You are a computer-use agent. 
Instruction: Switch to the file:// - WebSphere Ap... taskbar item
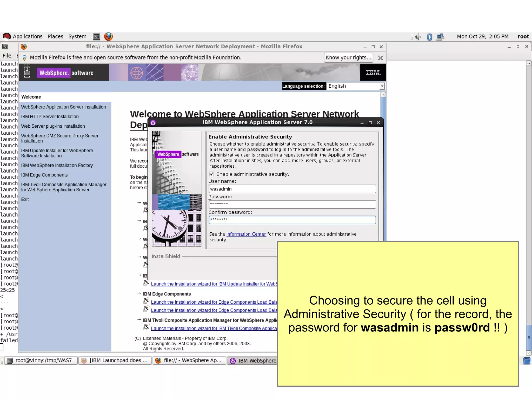pyautogui.click(x=189, y=361)
